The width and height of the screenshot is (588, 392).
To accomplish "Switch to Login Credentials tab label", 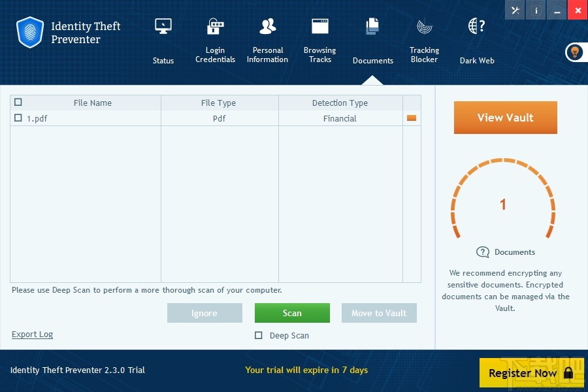I will point(215,55).
